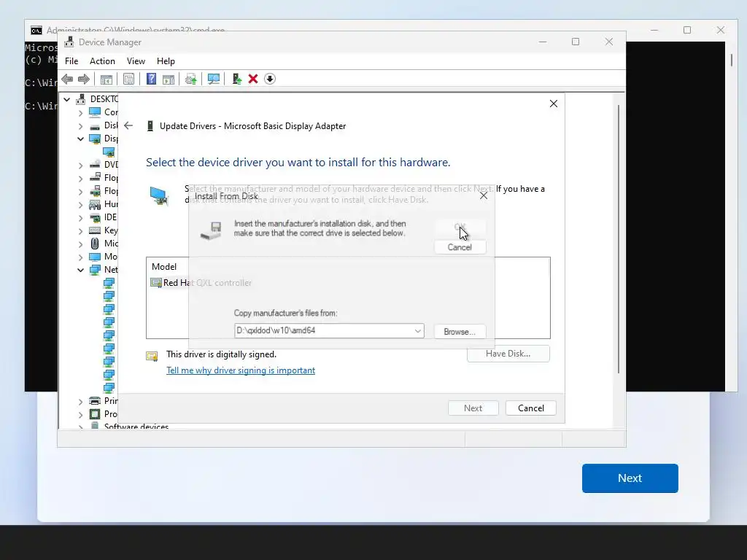Expand the Disk drives category chevron

coord(80,126)
